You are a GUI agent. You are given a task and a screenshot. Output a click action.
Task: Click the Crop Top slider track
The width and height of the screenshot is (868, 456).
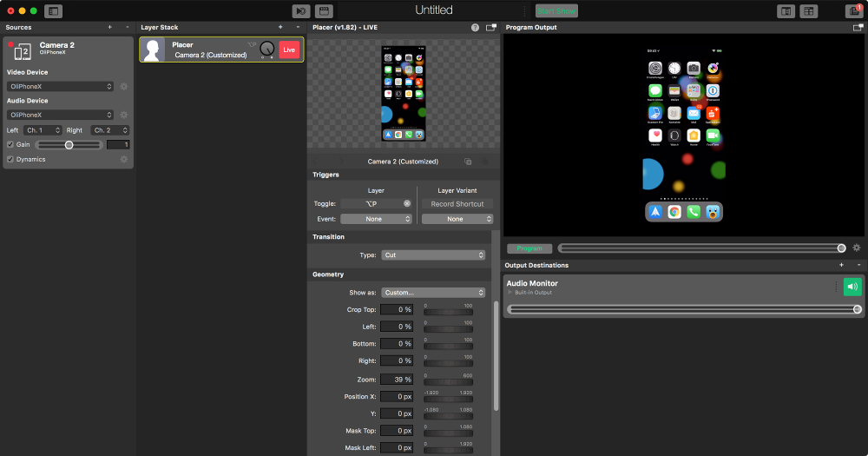(449, 312)
